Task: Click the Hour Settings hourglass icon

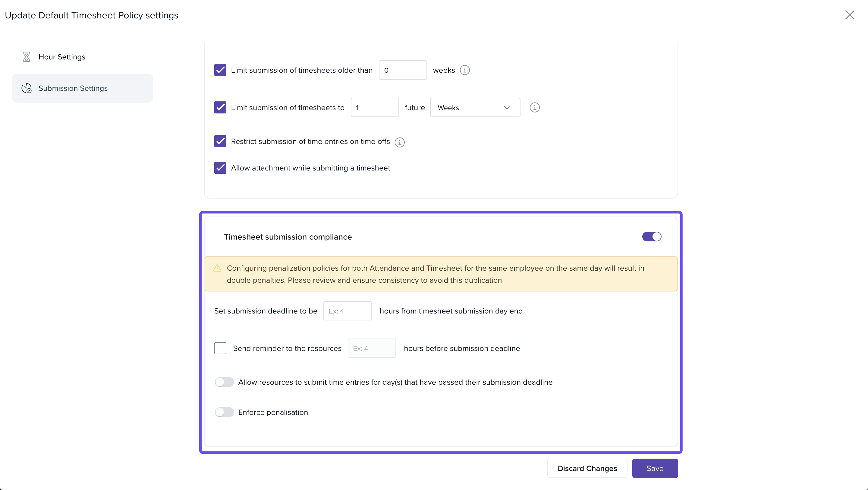Action: pos(26,57)
